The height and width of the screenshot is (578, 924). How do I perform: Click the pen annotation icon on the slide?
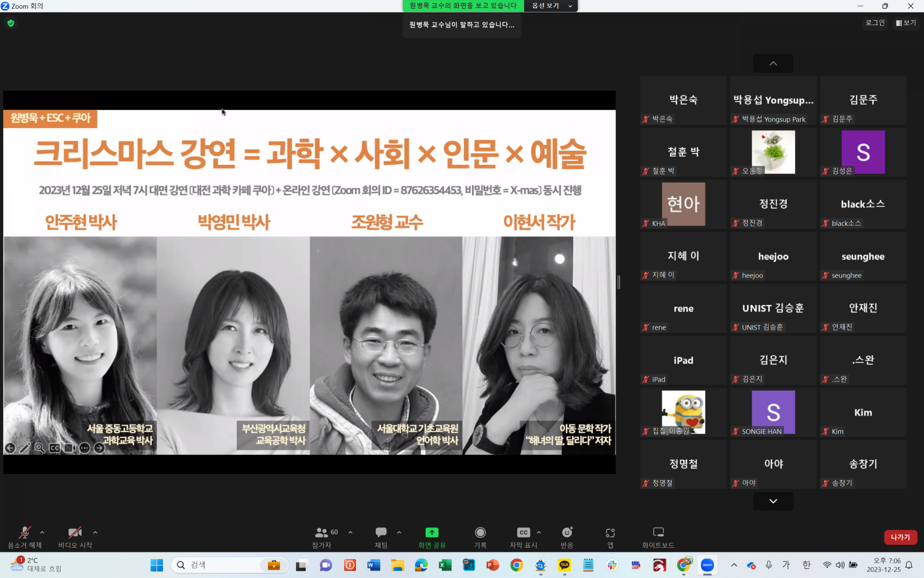(x=25, y=448)
